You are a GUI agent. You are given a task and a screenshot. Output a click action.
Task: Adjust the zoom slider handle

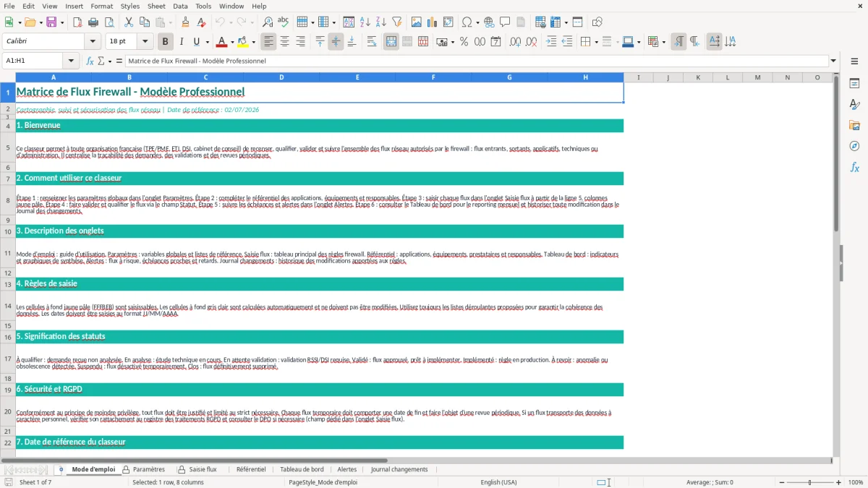point(810,482)
